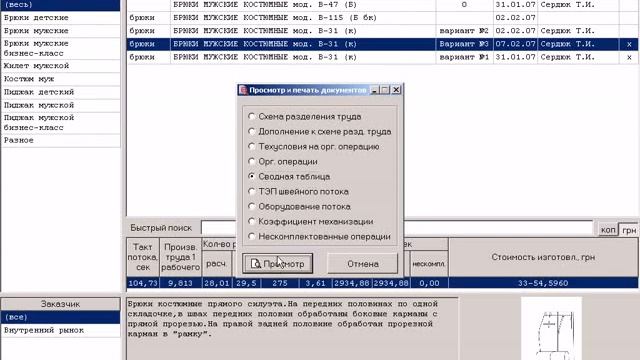
Task: Click the 'Такт потока, сек' column header
Action: point(142,257)
